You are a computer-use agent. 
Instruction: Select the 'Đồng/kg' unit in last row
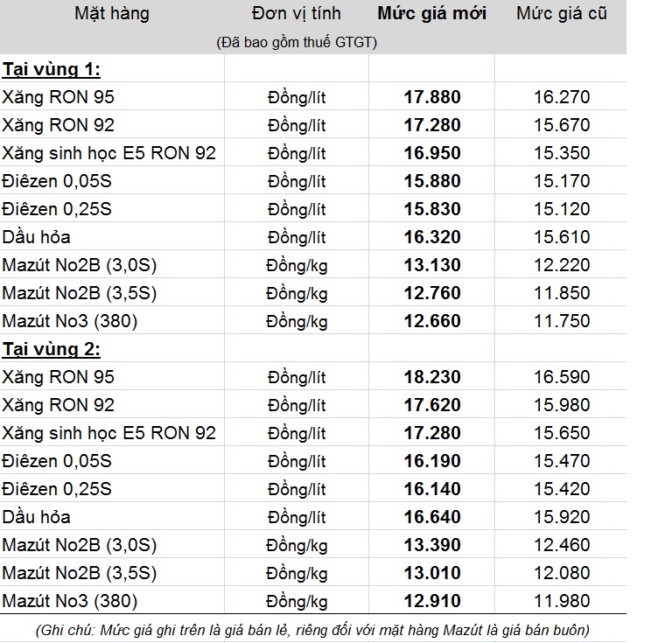pos(297,602)
